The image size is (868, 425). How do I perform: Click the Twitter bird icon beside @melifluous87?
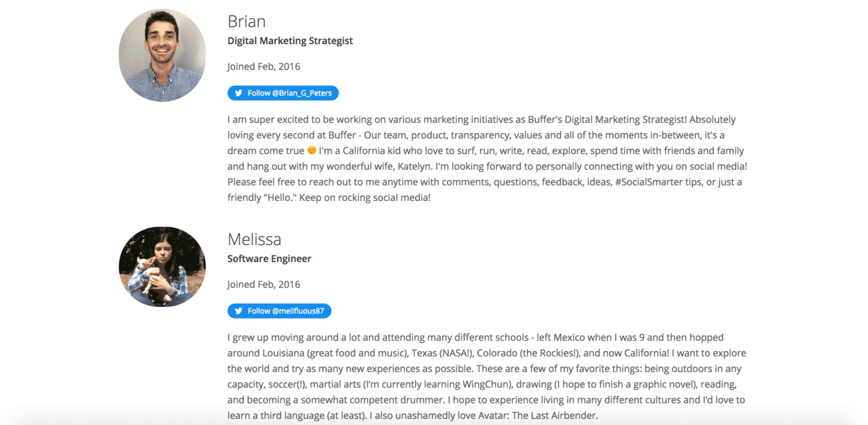[238, 311]
